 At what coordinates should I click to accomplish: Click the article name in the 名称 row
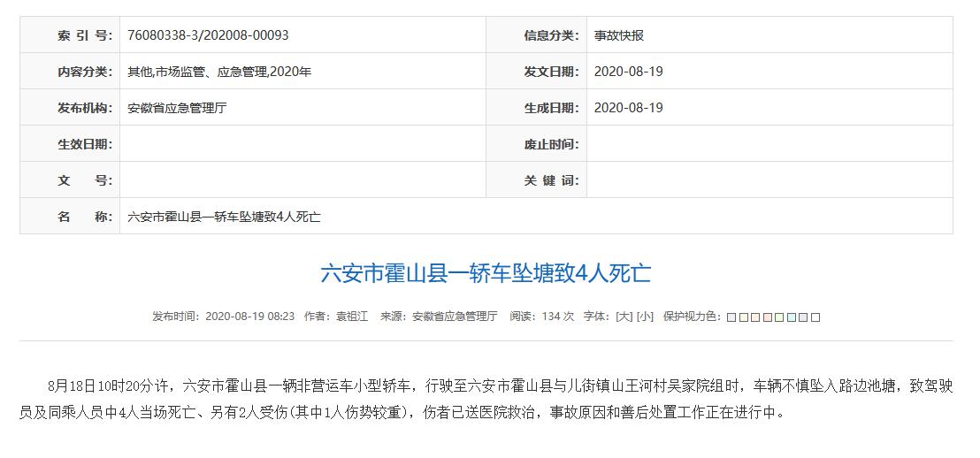click(x=224, y=217)
